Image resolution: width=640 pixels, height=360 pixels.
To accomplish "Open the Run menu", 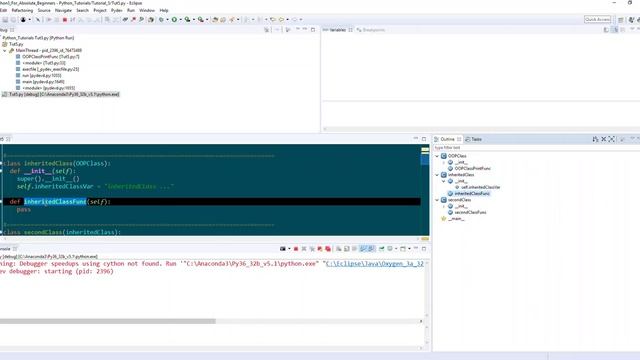I will [131, 10].
